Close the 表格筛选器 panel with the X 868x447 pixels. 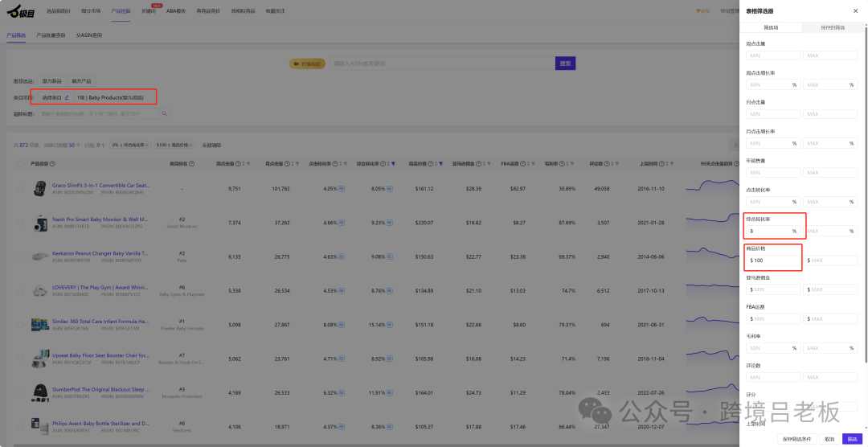pyautogui.click(x=855, y=11)
